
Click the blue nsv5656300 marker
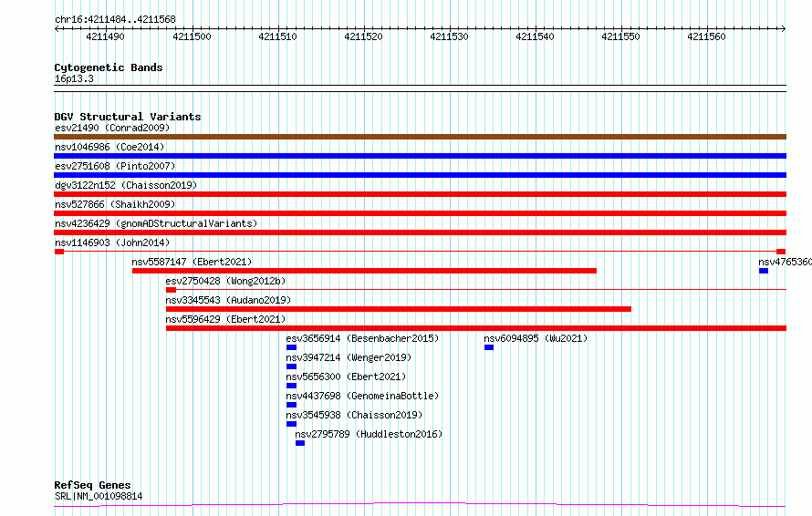pyautogui.click(x=291, y=386)
